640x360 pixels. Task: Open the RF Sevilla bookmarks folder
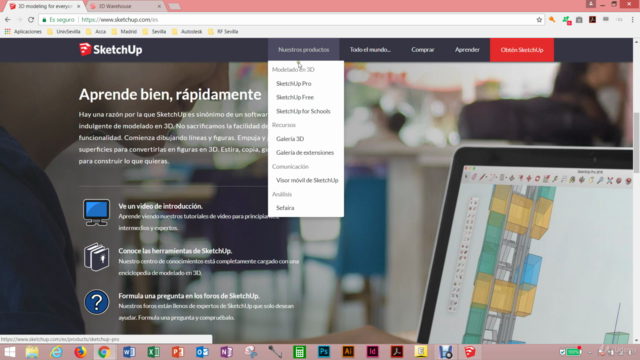(x=223, y=31)
